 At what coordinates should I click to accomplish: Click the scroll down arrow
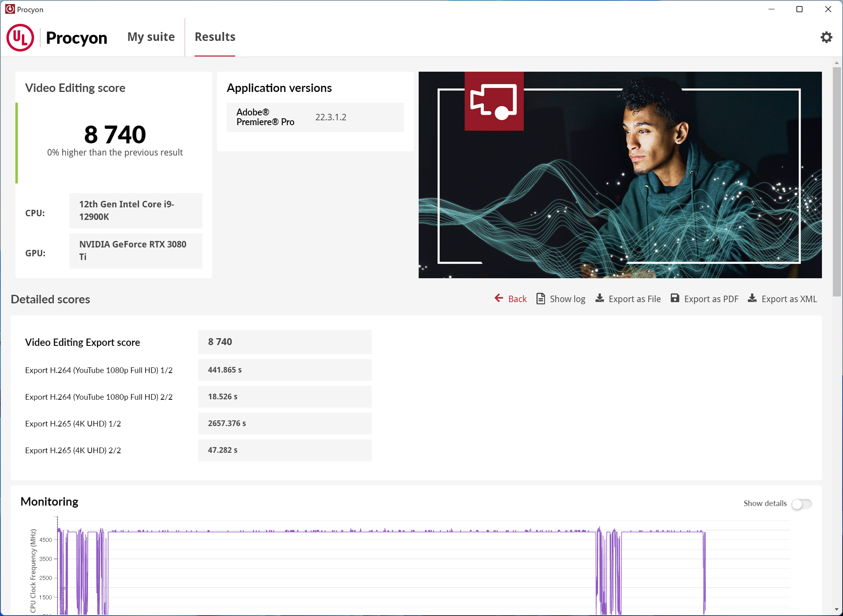point(837,610)
